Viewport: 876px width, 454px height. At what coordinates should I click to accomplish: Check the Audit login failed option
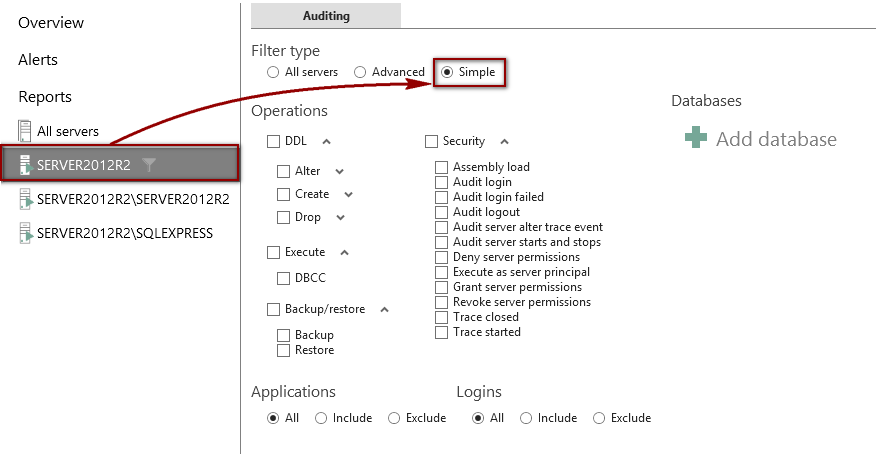point(441,197)
